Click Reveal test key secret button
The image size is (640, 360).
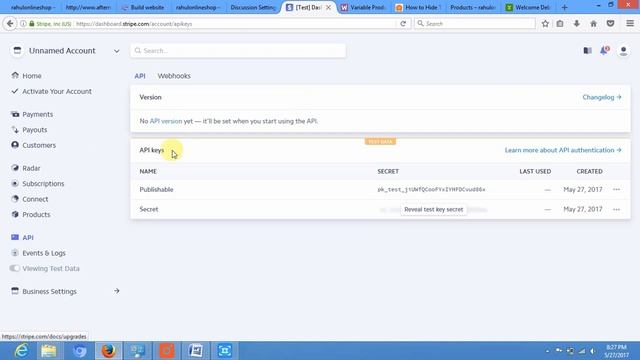pos(433,209)
